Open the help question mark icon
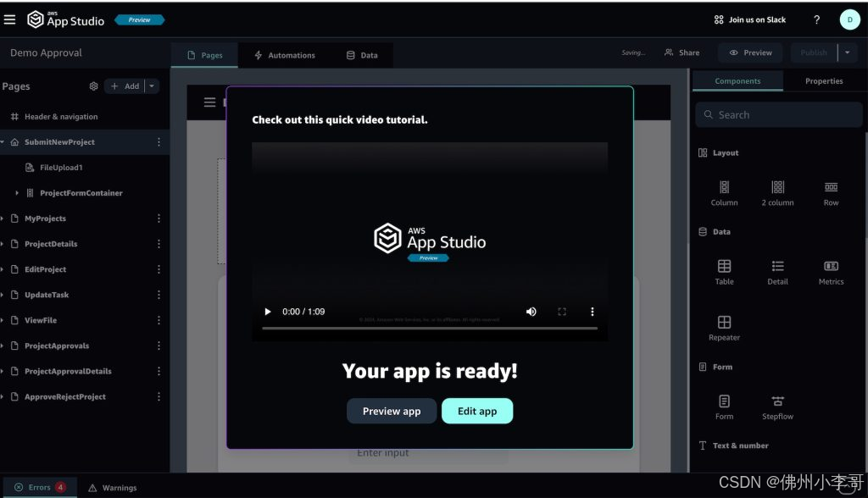This screenshot has width=868, height=498. [x=816, y=20]
